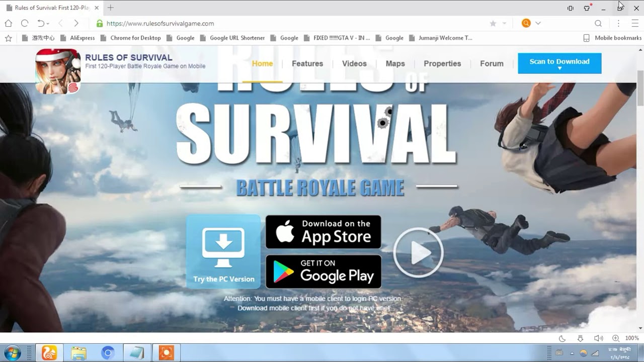This screenshot has height=362, width=644.
Task: Open the Maps nav item
Action: pos(395,63)
